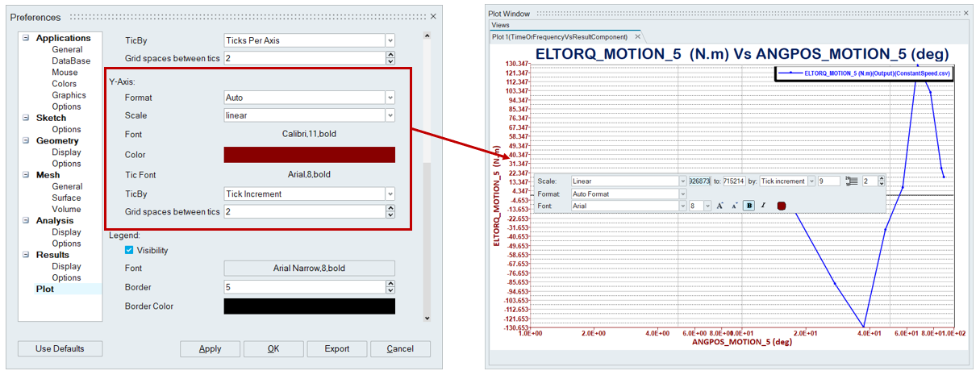This screenshot has height=375, width=980.
Task: Close the Plot 1 tab
Action: click(x=637, y=36)
